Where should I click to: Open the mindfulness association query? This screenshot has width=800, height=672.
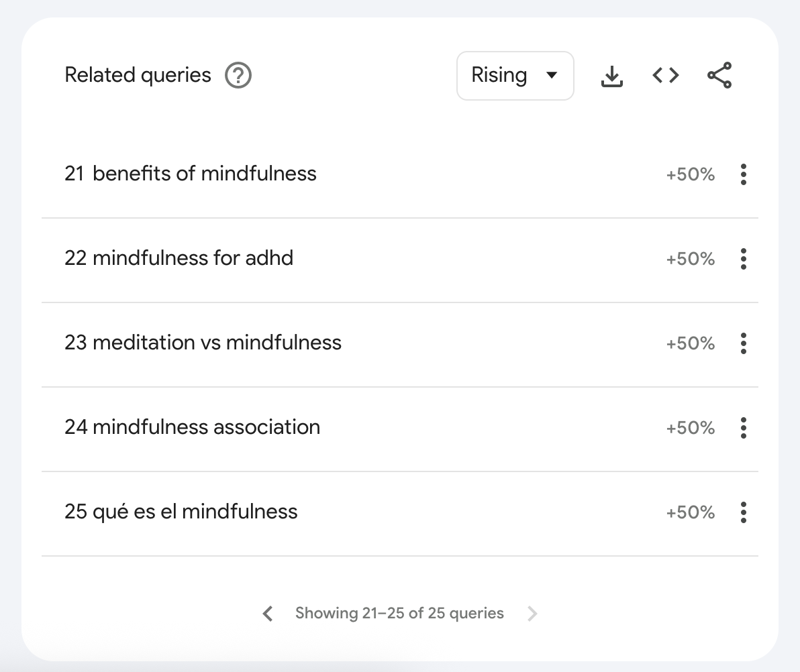[206, 427]
